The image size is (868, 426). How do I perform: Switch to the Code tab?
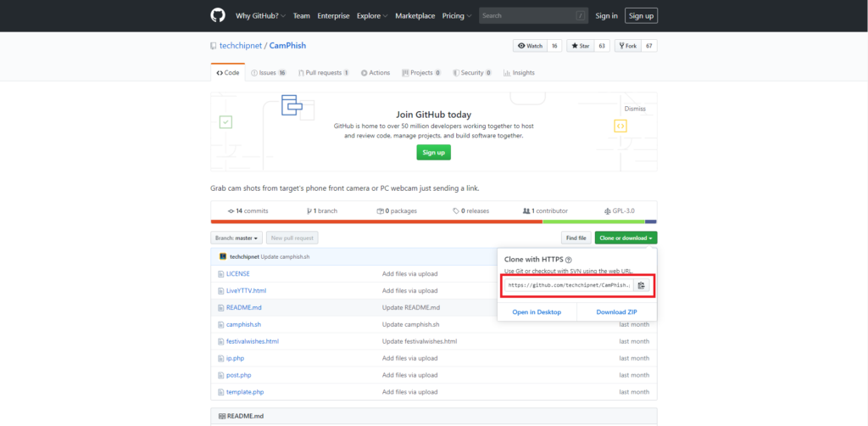(x=227, y=73)
